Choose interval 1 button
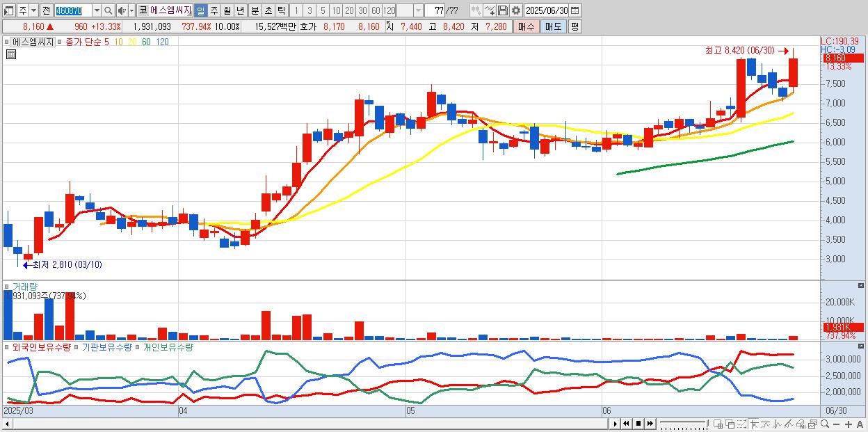 pyautogui.click(x=296, y=11)
